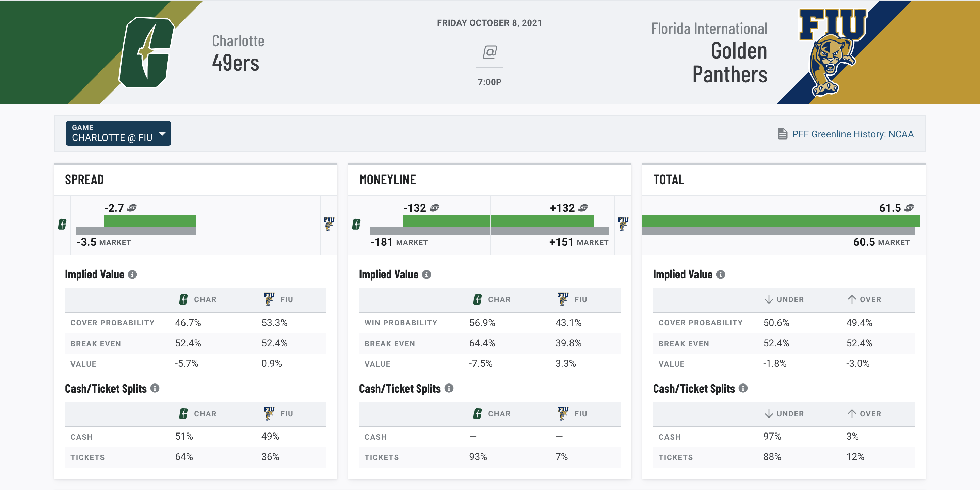Click Spread Cash/Ticket Splits info icon
The width and height of the screenshot is (980, 490).
coord(155,388)
